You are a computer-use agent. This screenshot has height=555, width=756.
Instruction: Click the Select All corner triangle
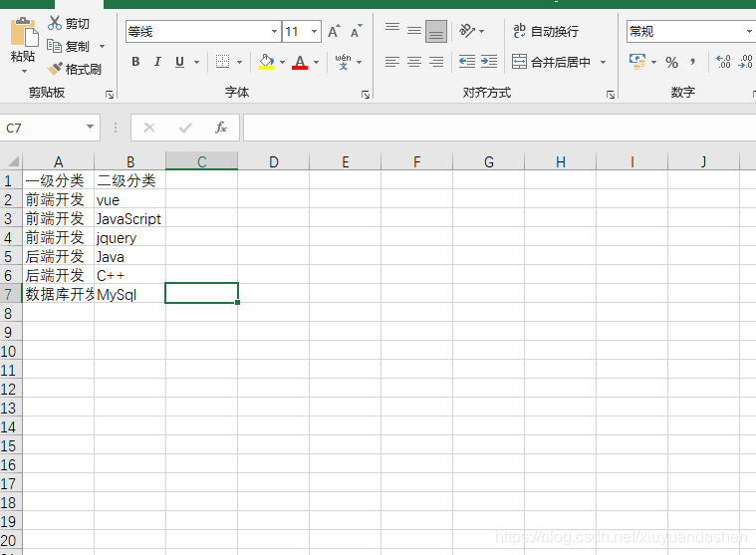coord(12,161)
